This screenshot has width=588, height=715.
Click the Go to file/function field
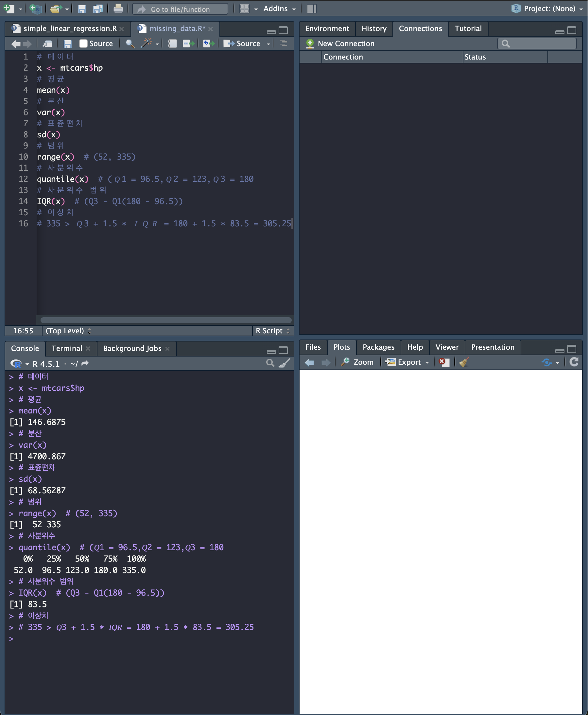[x=180, y=9]
